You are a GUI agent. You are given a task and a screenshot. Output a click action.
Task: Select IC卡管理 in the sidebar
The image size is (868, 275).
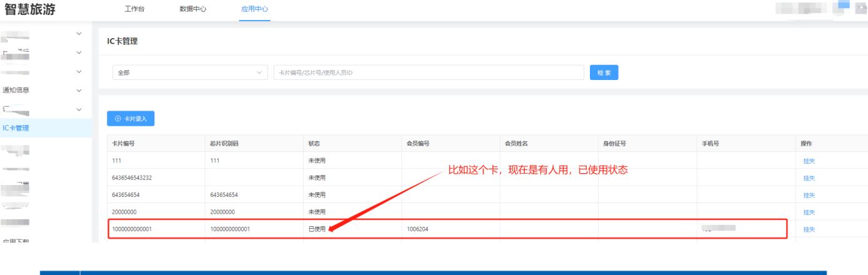tap(16, 128)
